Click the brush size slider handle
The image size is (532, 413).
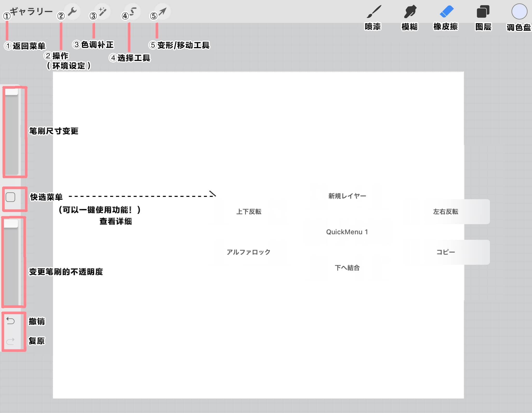pos(11,92)
